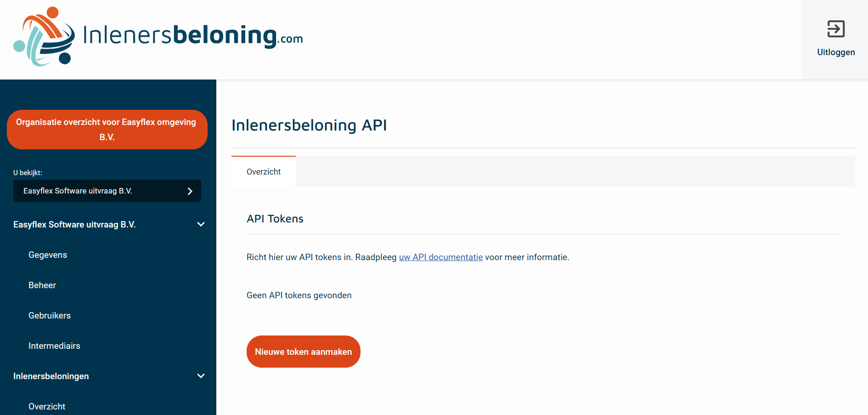Click the arrow in Easyflex Software uitvraag selector

coord(190,191)
